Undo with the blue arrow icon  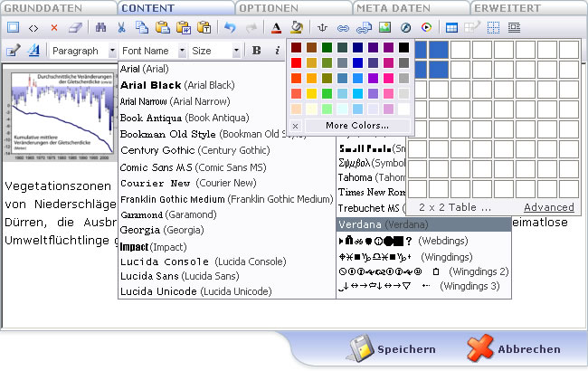(x=230, y=27)
